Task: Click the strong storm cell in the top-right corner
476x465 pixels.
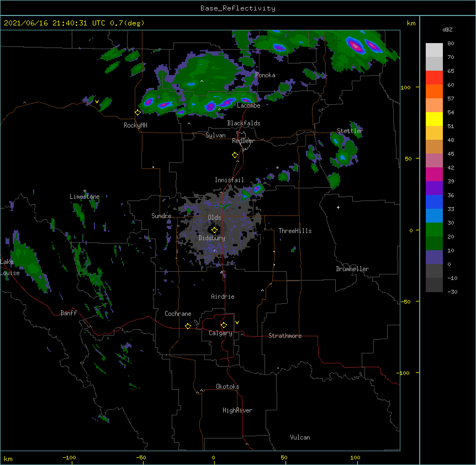Action: (356, 46)
